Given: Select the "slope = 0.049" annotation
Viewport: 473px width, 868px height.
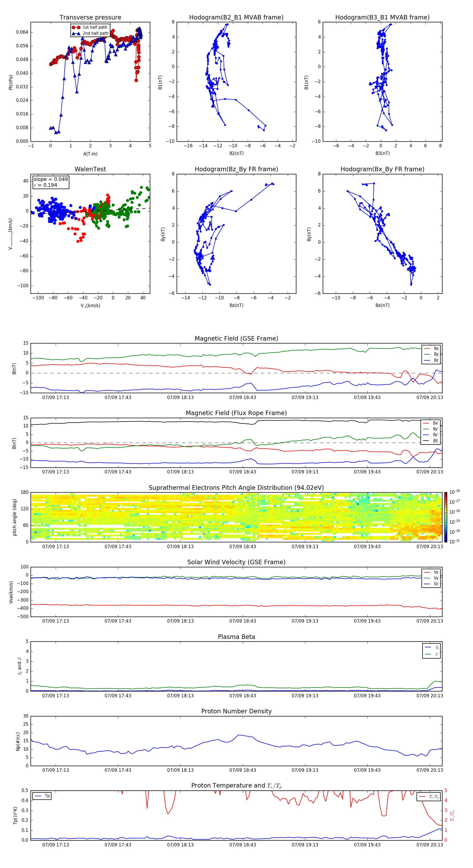Looking at the screenshot, I should (x=50, y=179).
